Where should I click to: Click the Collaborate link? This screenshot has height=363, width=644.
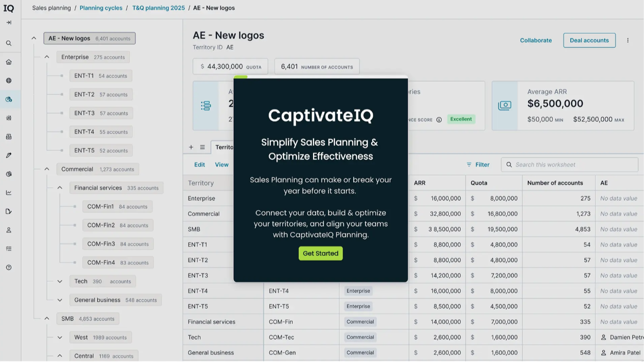point(536,40)
